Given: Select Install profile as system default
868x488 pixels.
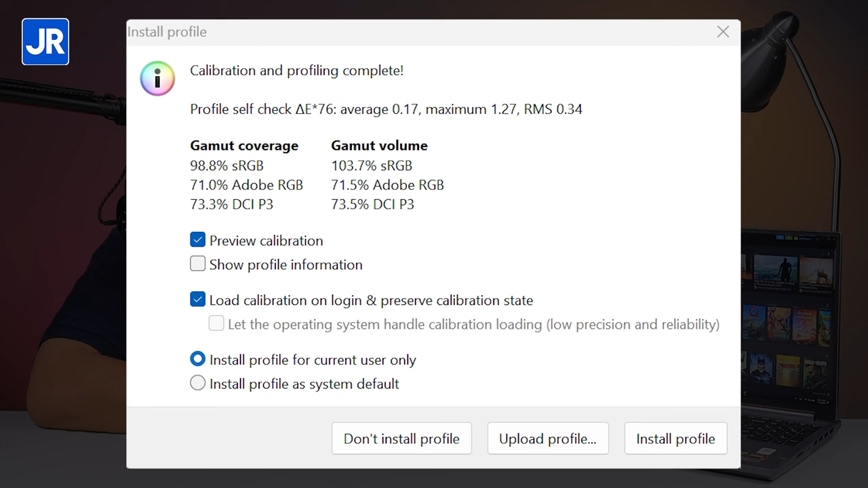Looking at the screenshot, I should tap(197, 383).
